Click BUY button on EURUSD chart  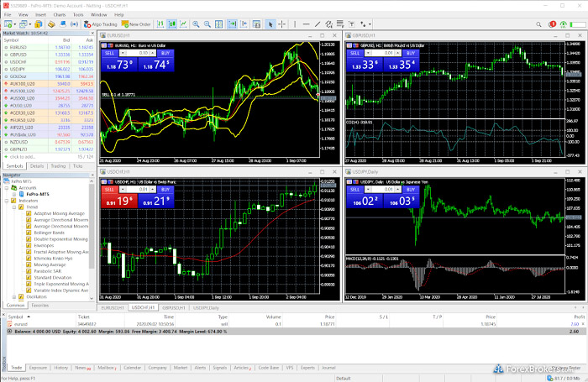(x=165, y=53)
